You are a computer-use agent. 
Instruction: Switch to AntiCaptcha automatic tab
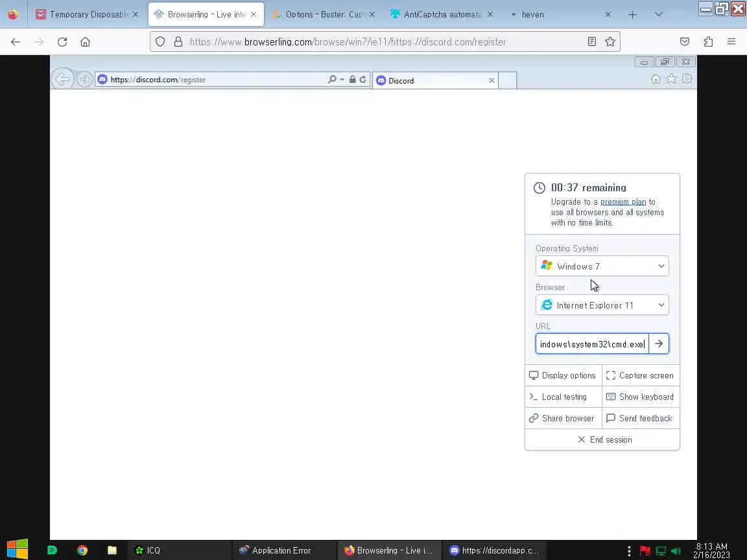[x=442, y=15]
